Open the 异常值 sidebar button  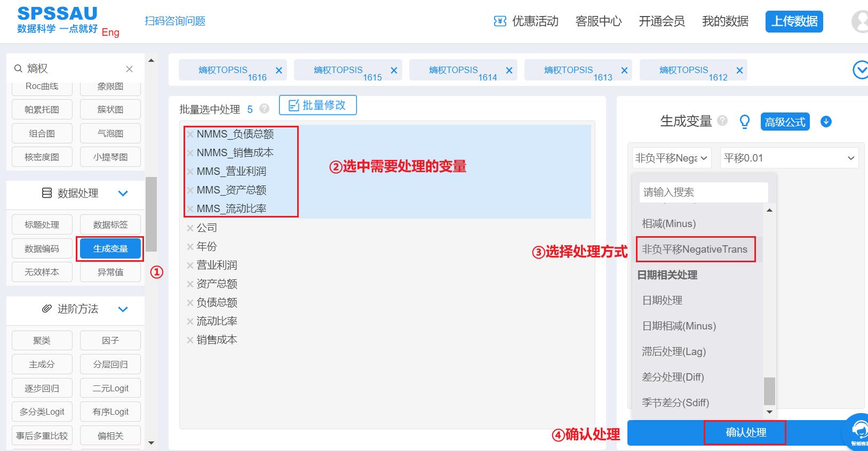click(x=110, y=272)
